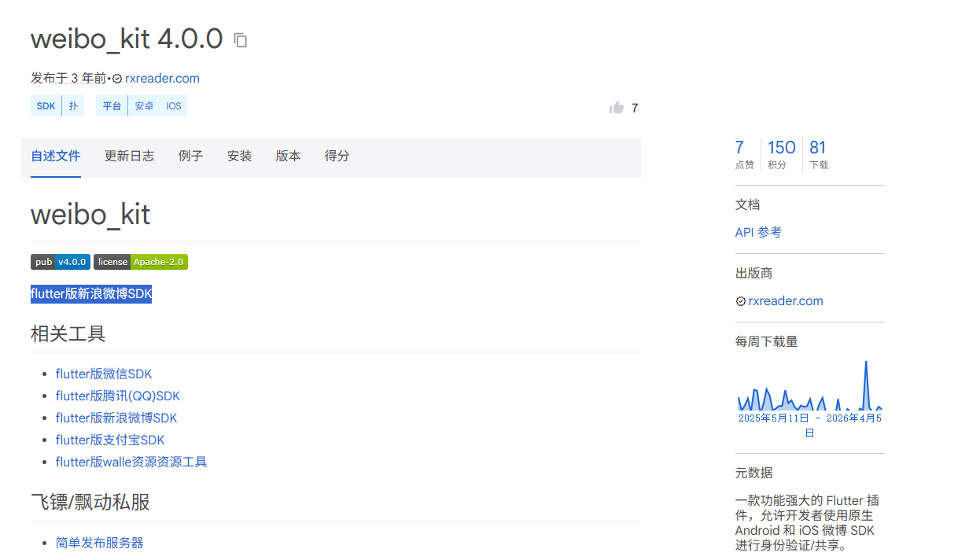Select the 平台 tag chip

pyautogui.click(x=111, y=105)
